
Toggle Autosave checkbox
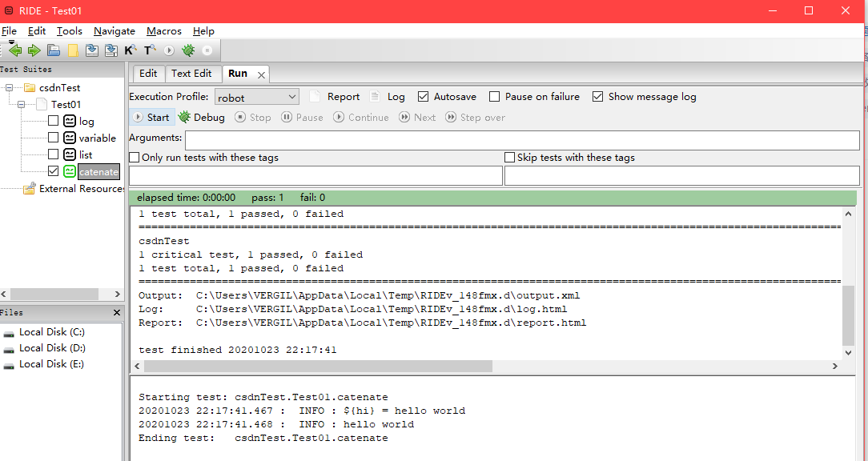click(423, 96)
